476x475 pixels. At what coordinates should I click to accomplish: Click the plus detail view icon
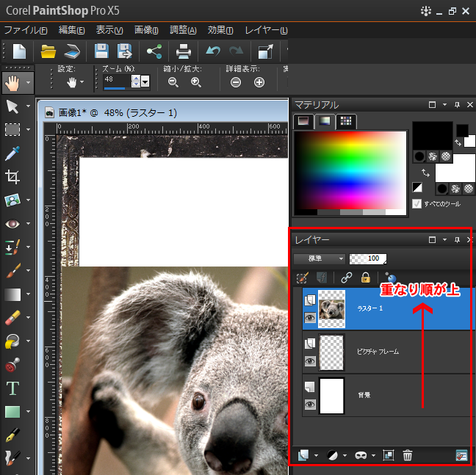coord(259,82)
